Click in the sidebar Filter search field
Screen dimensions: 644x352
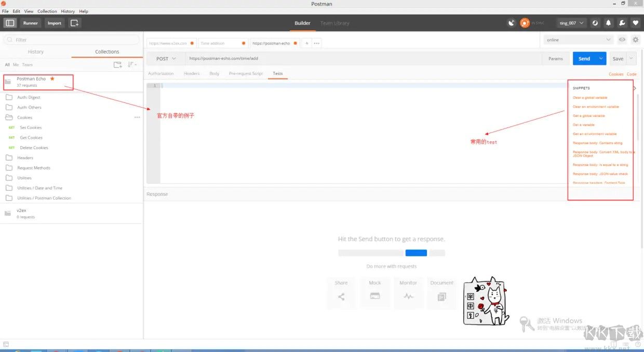pos(72,40)
